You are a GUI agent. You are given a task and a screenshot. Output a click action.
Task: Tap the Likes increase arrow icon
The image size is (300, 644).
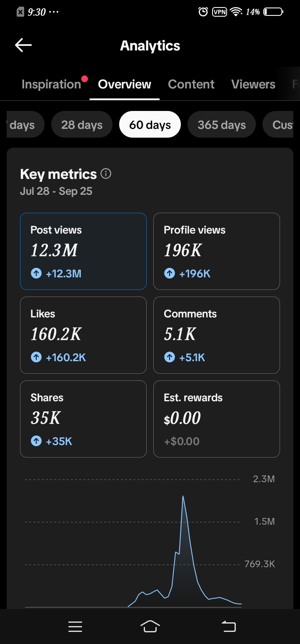click(x=36, y=357)
